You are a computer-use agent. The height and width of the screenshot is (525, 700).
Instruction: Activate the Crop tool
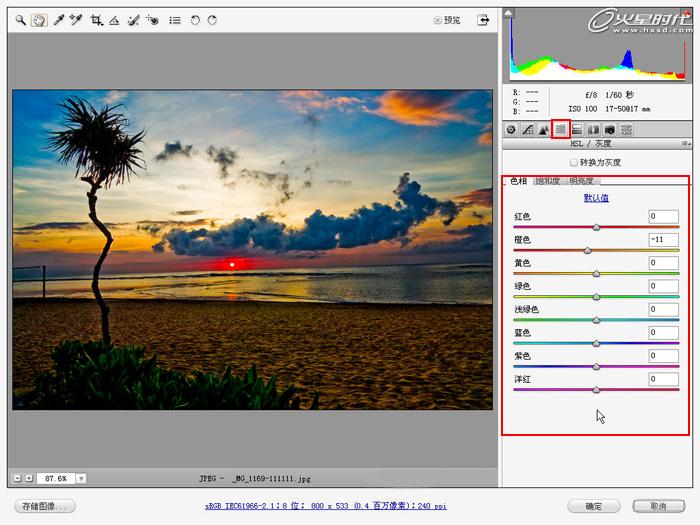pyautogui.click(x=96, y=20)
